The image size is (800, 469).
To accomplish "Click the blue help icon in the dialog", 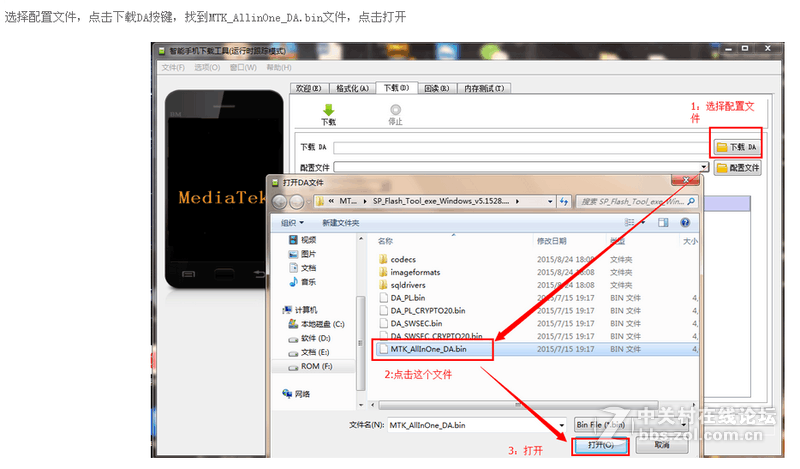I will 685,223.
